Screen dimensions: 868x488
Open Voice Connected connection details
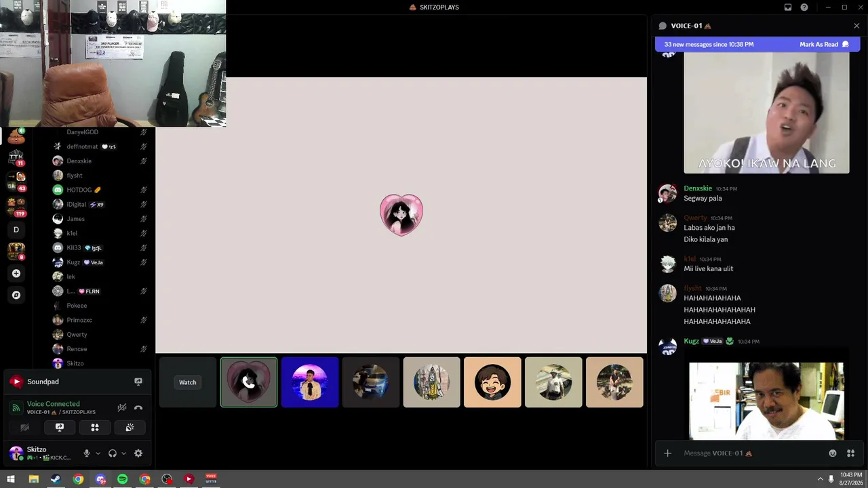(x=54, y=404)
